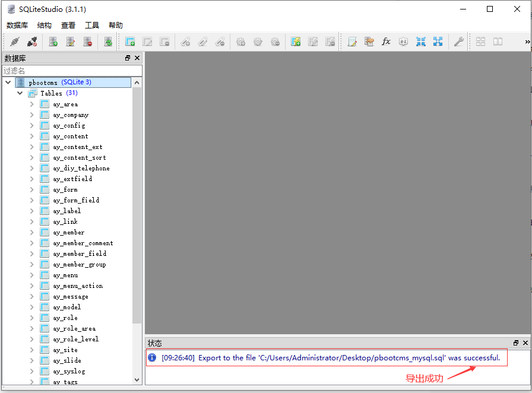
Task: Open the 工具 menu
Action: (x=91, y=25)
